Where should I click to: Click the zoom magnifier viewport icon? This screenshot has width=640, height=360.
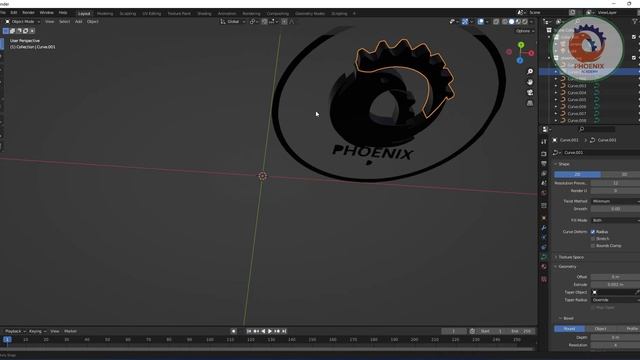pos(530,72)
